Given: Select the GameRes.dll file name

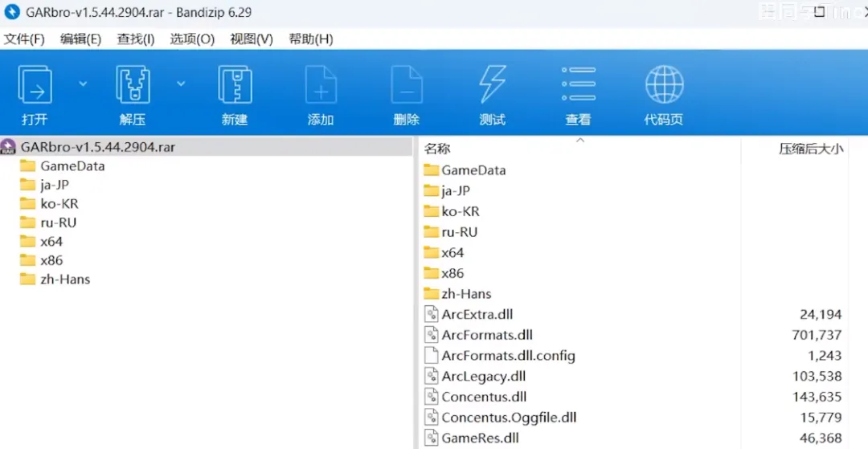Looking at the screenshot, I should (481, 438).
